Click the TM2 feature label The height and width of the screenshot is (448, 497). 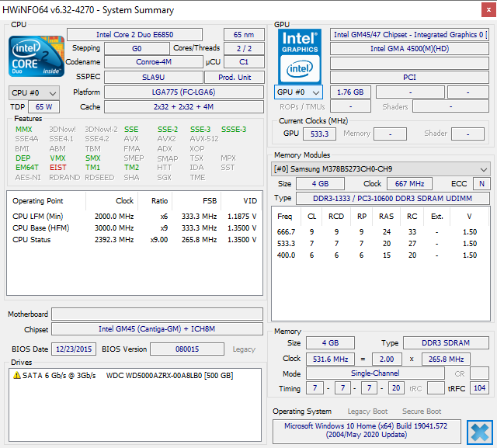point(131,167)
